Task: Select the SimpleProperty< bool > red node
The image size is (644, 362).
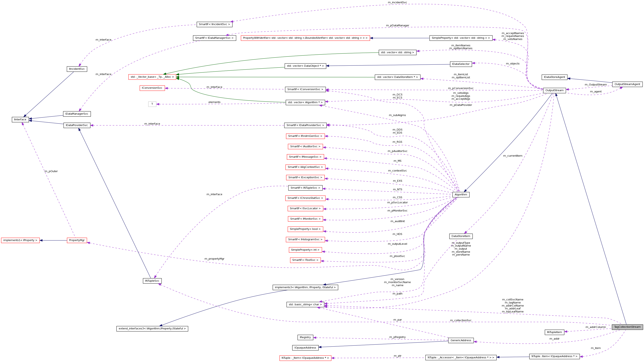Action: tap(306, 229)
